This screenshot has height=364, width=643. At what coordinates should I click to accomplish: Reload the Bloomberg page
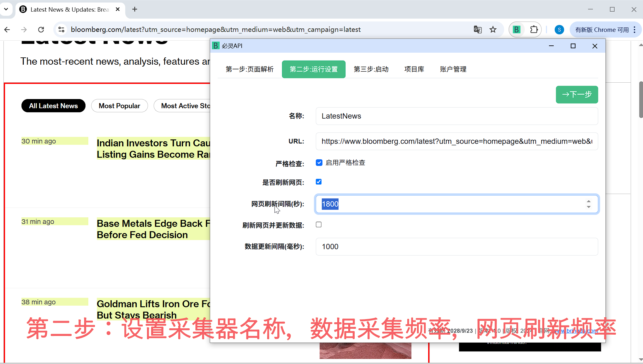(41, 30)
